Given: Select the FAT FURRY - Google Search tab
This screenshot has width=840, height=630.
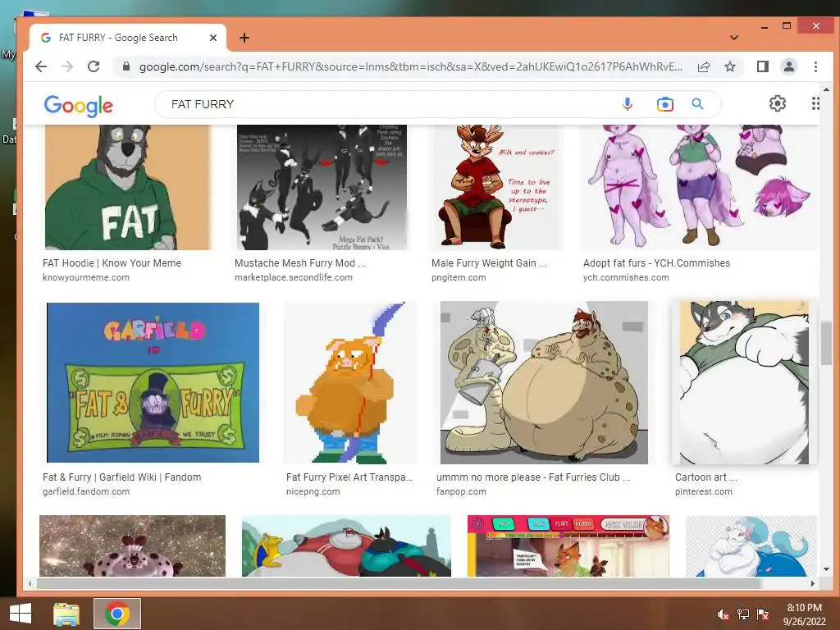Looking at the screenshot, I should pyautogui.click(x=127, y=38).
